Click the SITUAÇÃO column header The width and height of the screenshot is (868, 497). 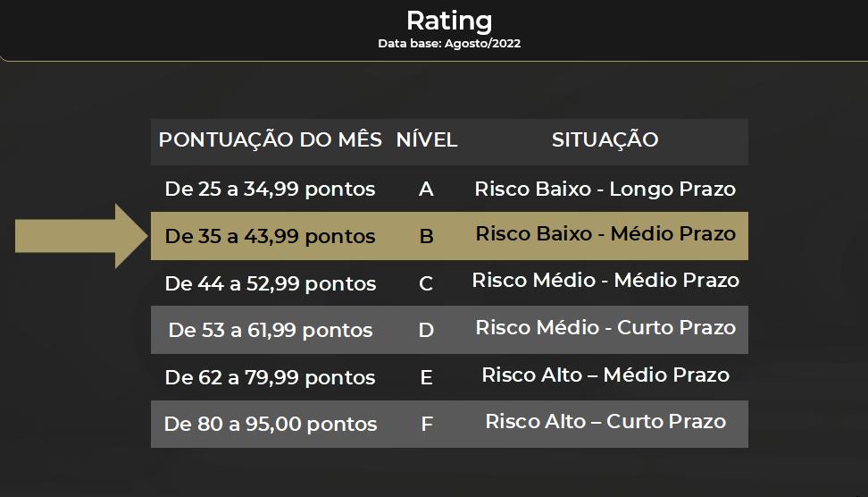[605, 139]
